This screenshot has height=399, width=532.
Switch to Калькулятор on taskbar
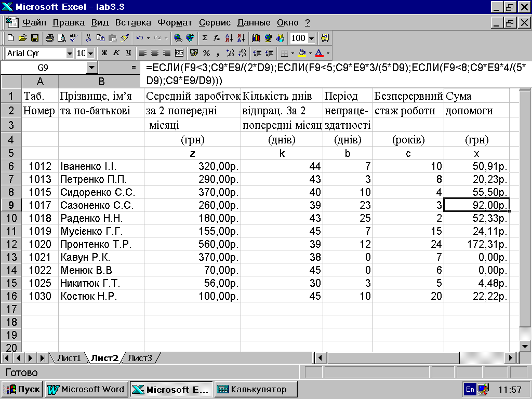pos(256,389)
